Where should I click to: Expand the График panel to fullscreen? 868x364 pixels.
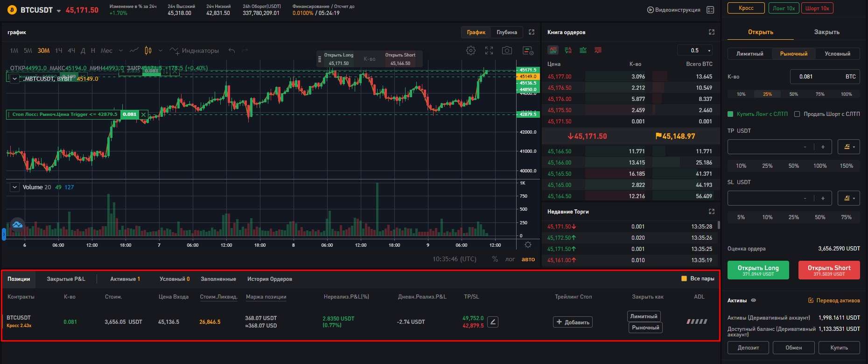click(x=532, y=32)
